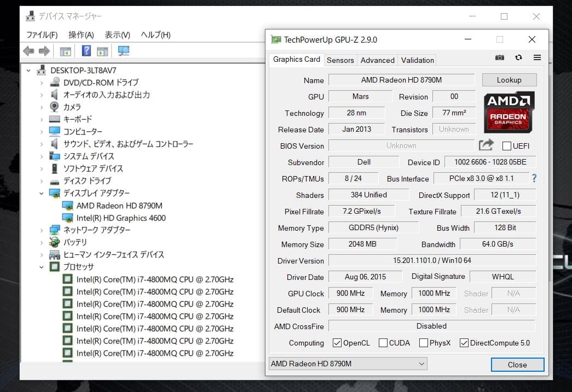Click the カメラ webcam icon

(54, 107)
